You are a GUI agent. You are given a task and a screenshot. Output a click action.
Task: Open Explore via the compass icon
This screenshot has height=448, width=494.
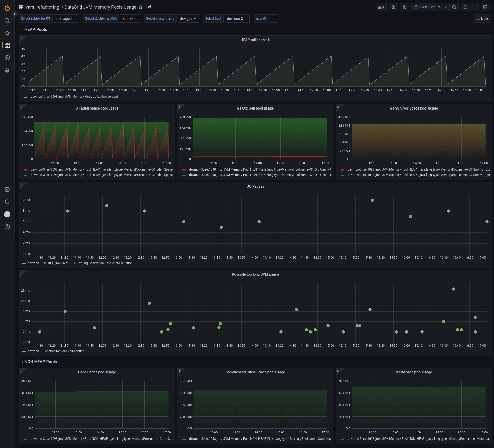tap(7, 58)
